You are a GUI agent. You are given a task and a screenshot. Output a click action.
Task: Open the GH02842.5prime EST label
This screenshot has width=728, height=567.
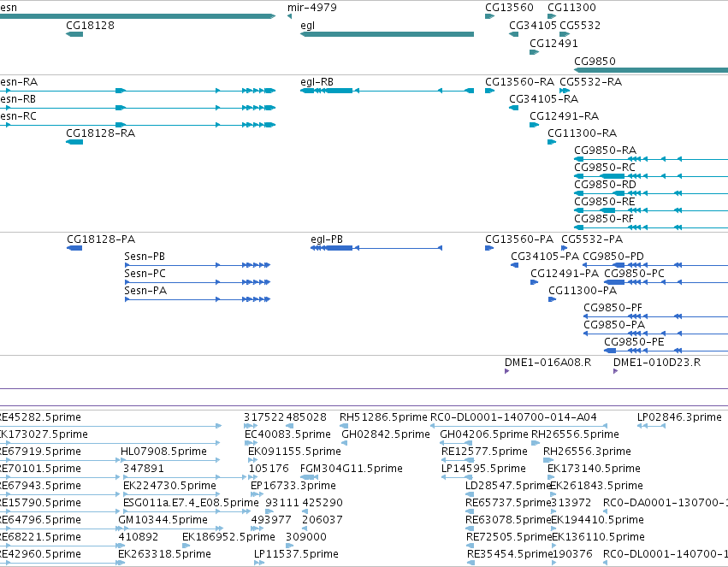pos(386,434)
